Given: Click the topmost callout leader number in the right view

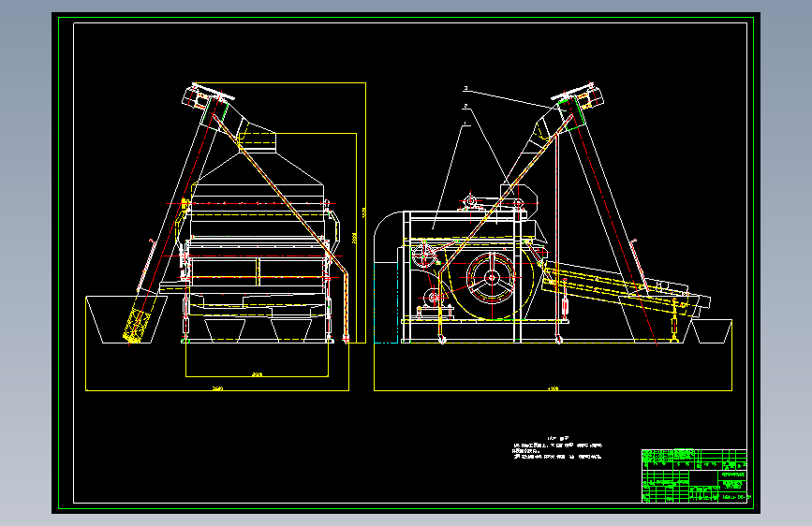Looking at the screenshot, I should (x=465, y=89).
